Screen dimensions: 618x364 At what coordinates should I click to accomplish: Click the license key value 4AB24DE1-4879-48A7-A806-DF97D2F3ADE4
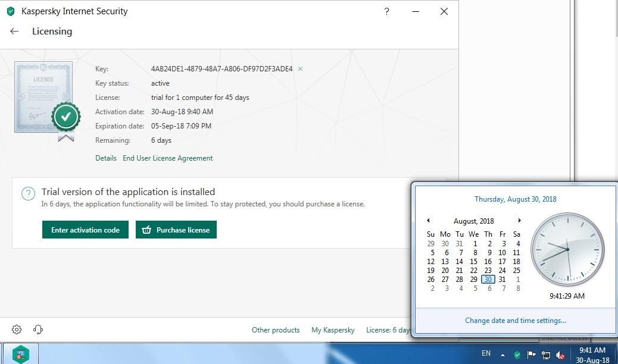coord(222,69)
